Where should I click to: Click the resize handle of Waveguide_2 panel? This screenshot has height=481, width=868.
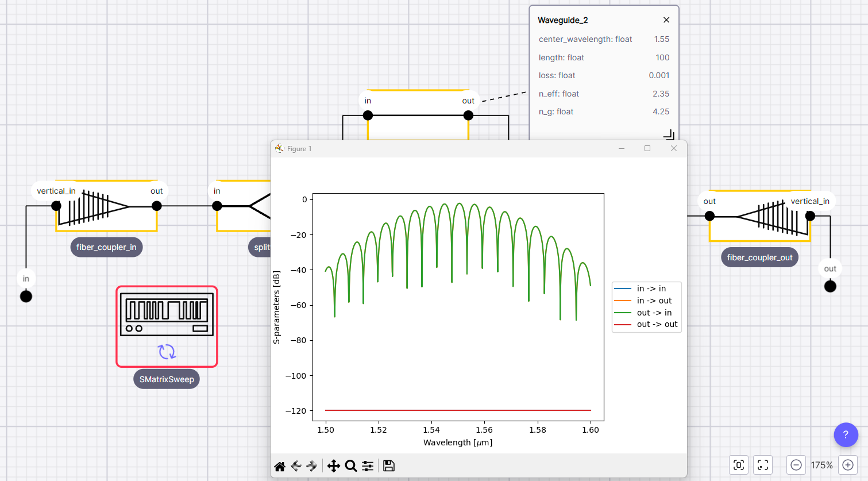[669, 135]
